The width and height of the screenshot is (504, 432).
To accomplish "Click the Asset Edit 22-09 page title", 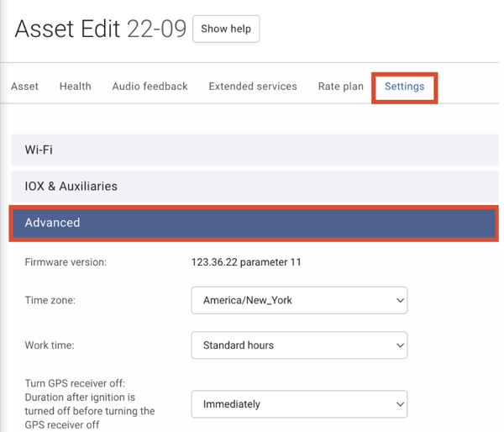I will pos(101,29).
